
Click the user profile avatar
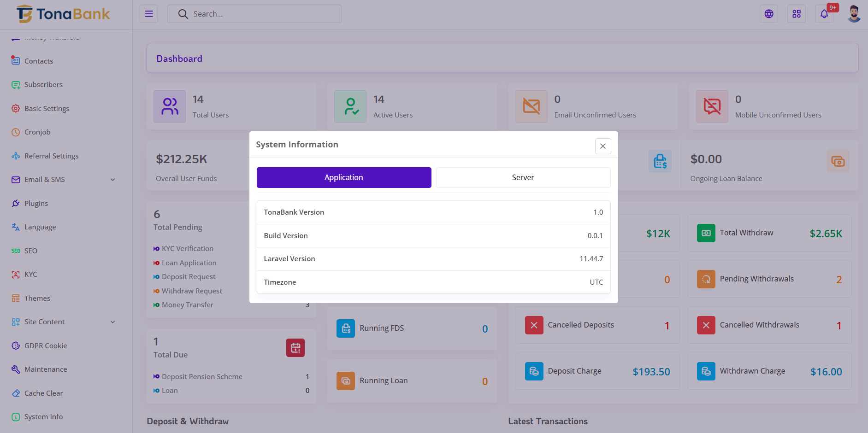(x=854, y=14)
